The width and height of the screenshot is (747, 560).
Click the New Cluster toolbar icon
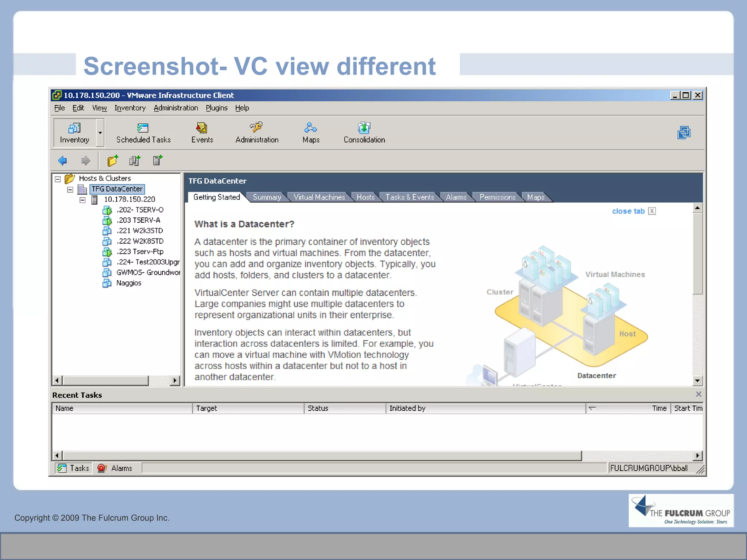point(135,160)
